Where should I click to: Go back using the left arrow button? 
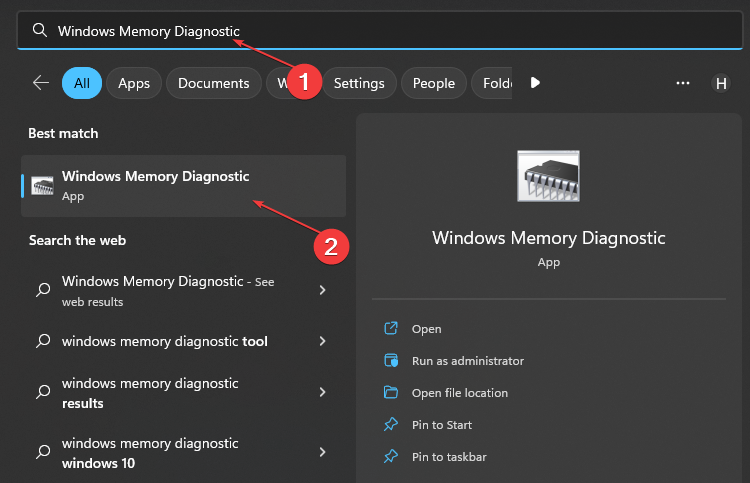click(41, 83)
